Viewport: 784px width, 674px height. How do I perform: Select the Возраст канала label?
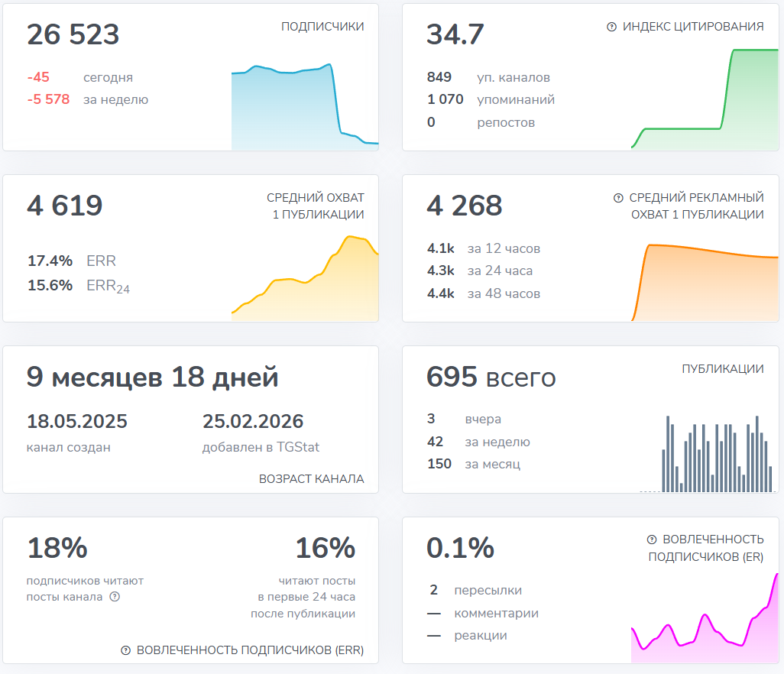click(311, 479)
